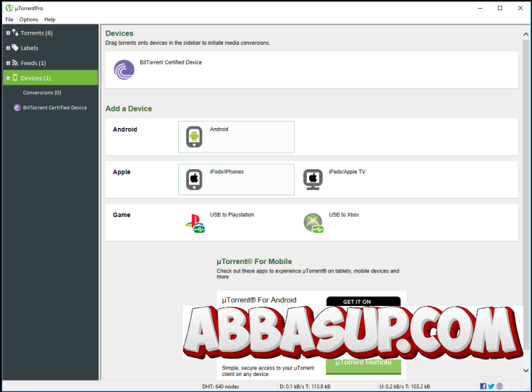Screen dimensions: 532x392
Task: Click the scrollbar down arrow
Action: click(x=526, y=370)
